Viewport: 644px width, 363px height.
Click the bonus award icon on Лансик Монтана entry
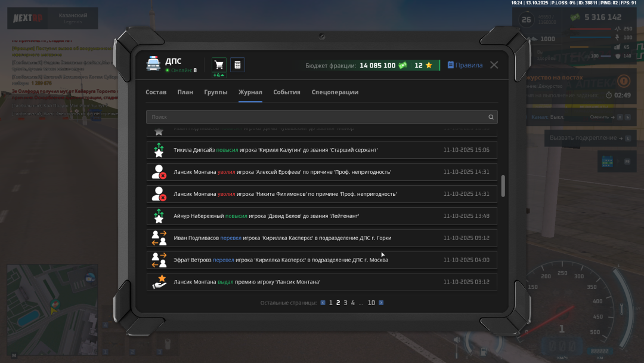click(159, 282)
